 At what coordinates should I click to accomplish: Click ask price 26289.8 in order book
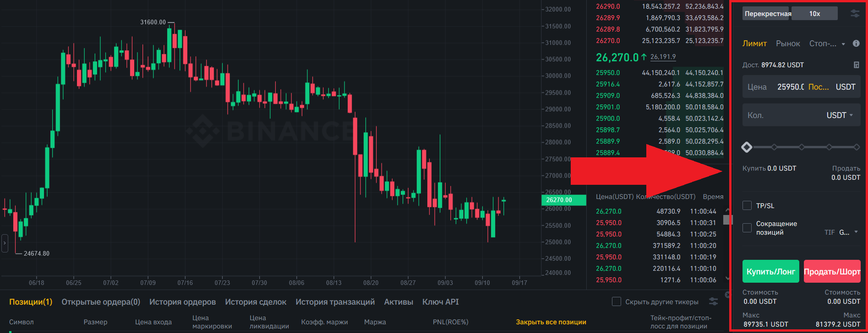tap(608, 29)
